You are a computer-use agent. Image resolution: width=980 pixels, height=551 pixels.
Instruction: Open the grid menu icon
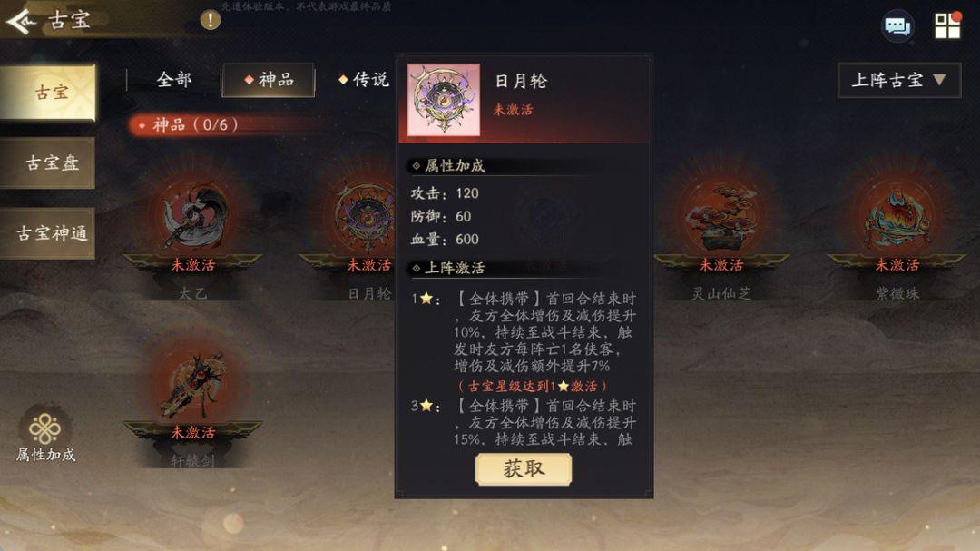pos(947,25)
